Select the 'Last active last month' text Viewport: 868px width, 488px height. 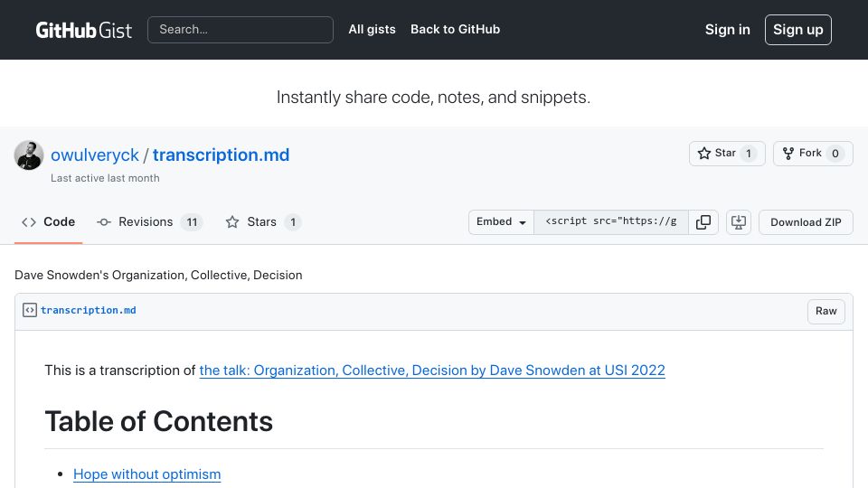pyautogui.click(x=105, y=178)
